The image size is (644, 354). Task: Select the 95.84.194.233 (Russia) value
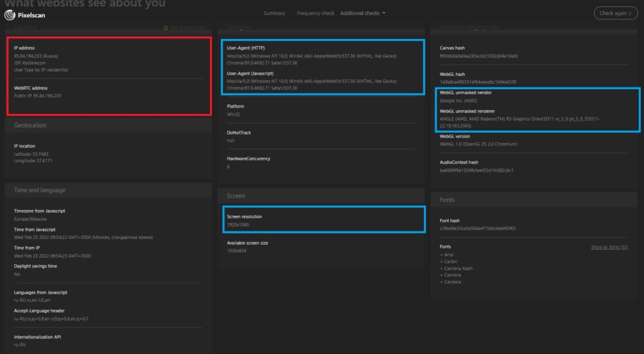(x=36, y=56)
